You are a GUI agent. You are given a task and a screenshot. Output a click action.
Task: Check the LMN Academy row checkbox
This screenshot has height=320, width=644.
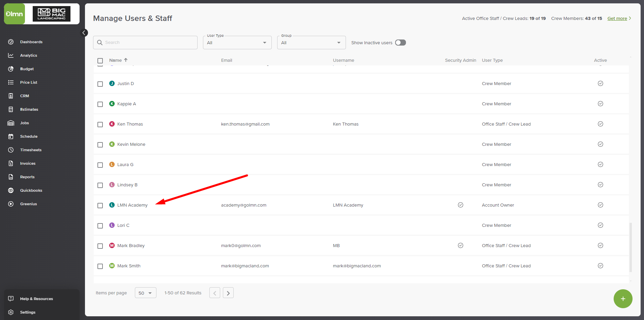(100, 206)
